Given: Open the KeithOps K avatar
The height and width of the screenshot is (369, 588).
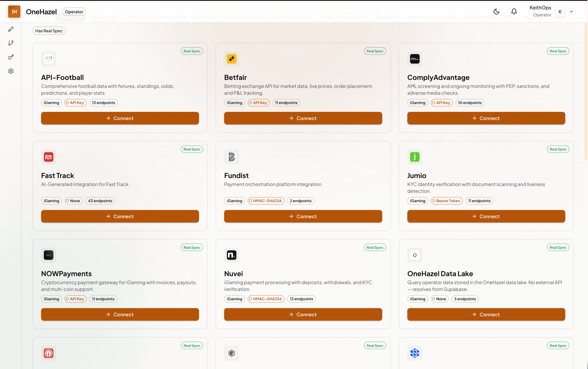Looking at the screenshot, I should 560,11.
